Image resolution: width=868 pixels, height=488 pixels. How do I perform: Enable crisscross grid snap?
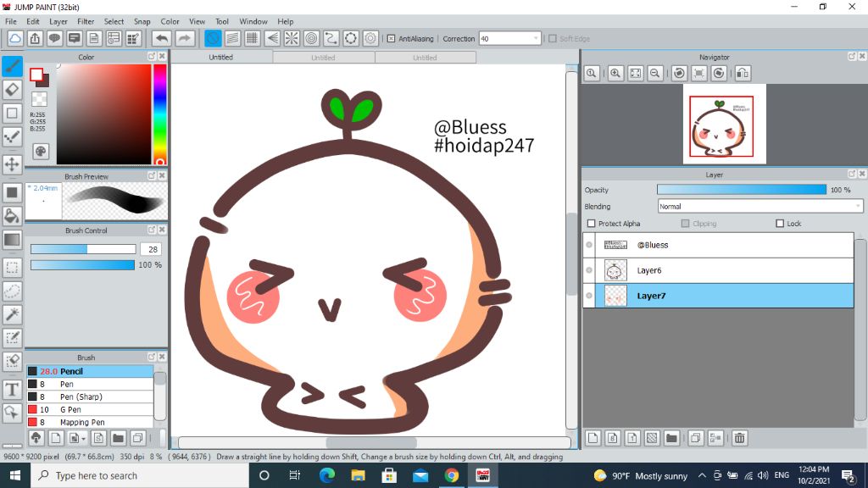[253, 39]
